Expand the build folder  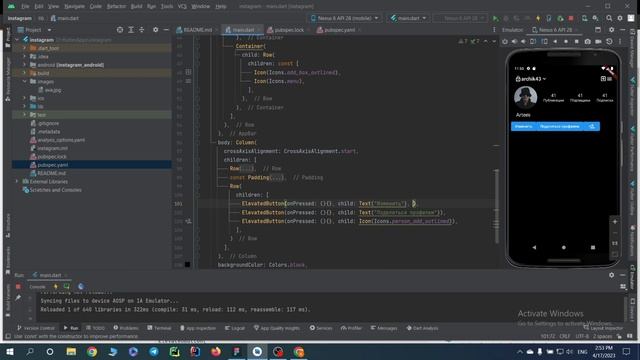pos(24,73)
